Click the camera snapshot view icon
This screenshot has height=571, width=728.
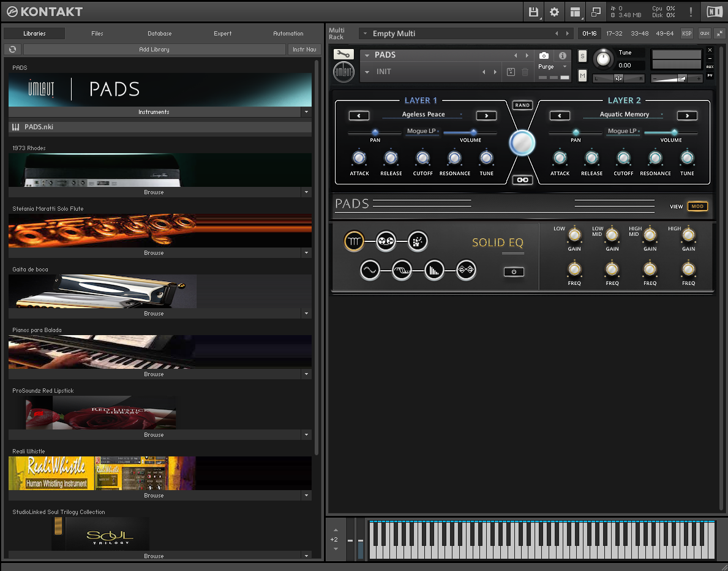tap(544, 56)
